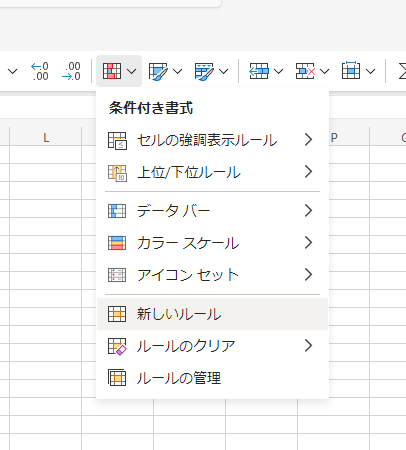Click the ルールのクリア eraser icon
This screenshot has height=450, width=406.
click(117, 346)
